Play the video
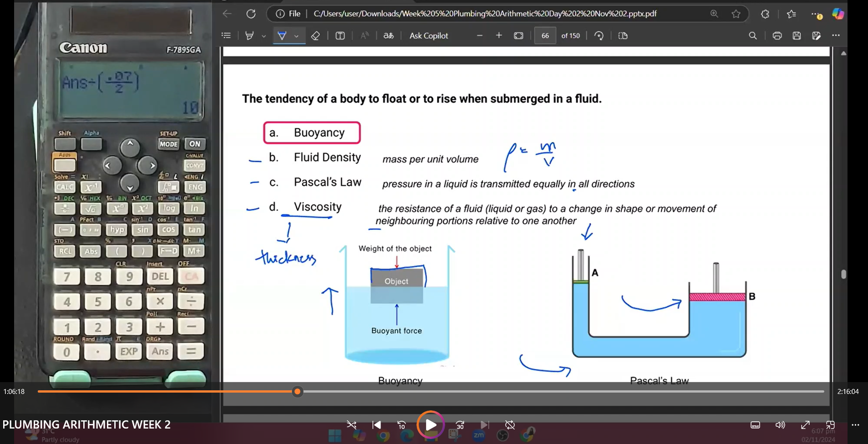 coord(430,425)
